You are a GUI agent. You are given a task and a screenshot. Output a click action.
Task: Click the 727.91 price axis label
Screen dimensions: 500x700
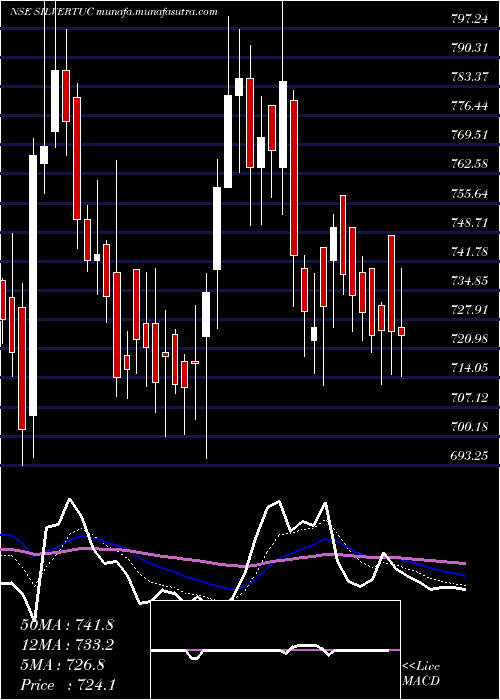[x=470, y=310]
